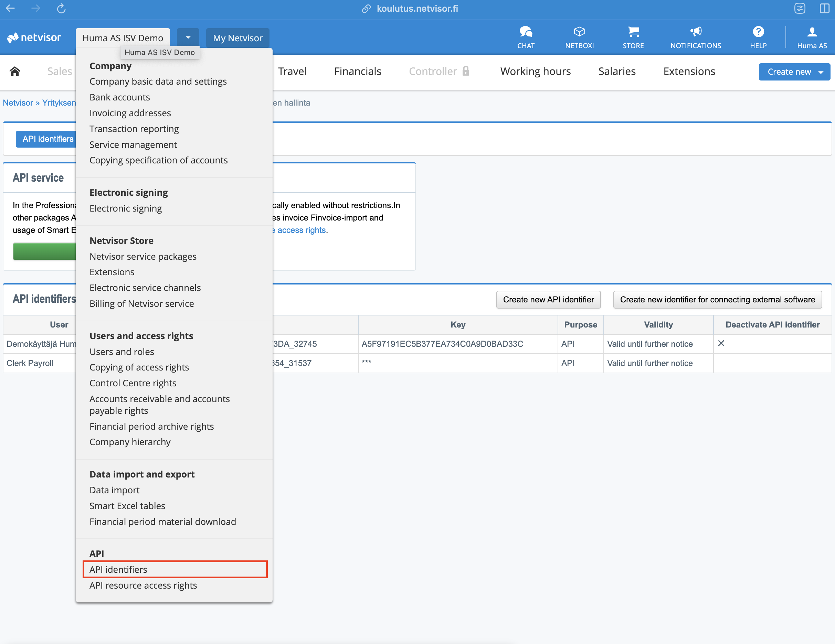Select Users and roles
This screenshot has height=644, width=835.
coord(121,351)
